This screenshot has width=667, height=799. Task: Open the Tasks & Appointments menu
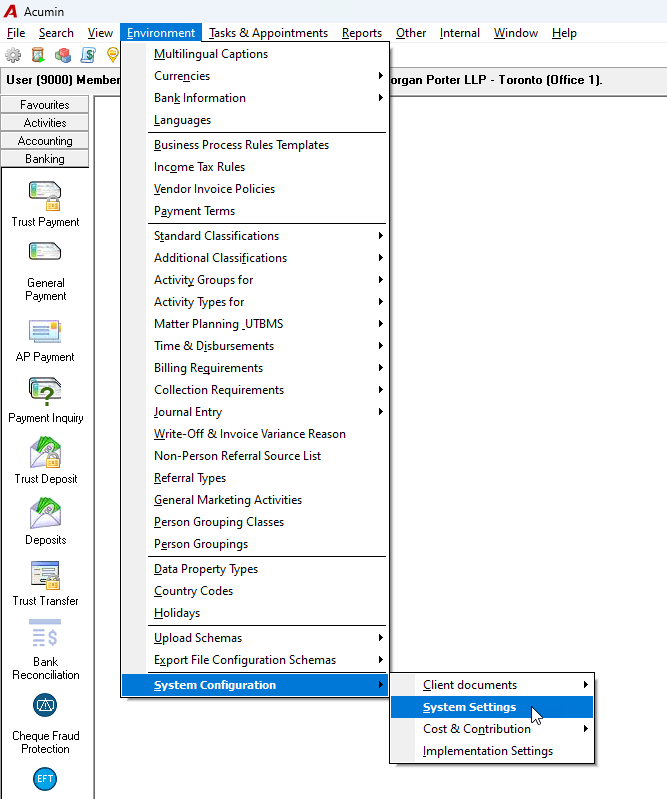[268, 33]
